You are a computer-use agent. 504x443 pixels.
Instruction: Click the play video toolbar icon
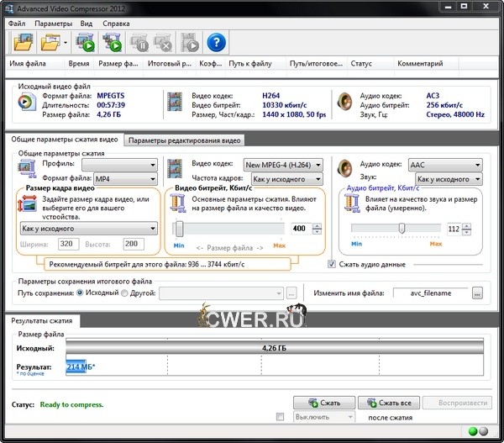[191, 40]
